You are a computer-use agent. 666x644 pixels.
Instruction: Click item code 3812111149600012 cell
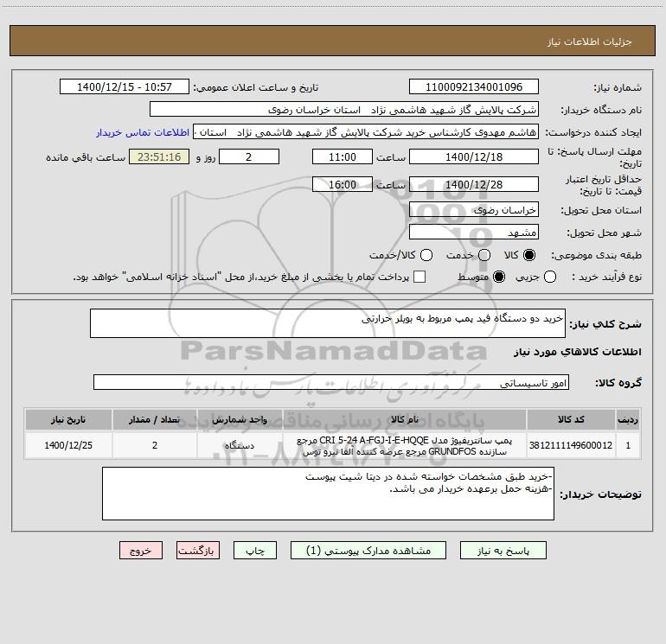[571, 445]
